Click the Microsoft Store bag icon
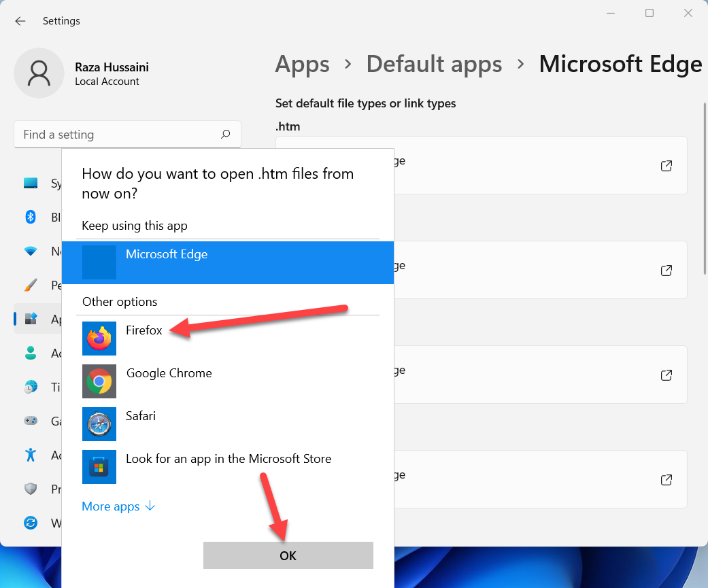Screen dimensions: 708x588 point(99,467)
